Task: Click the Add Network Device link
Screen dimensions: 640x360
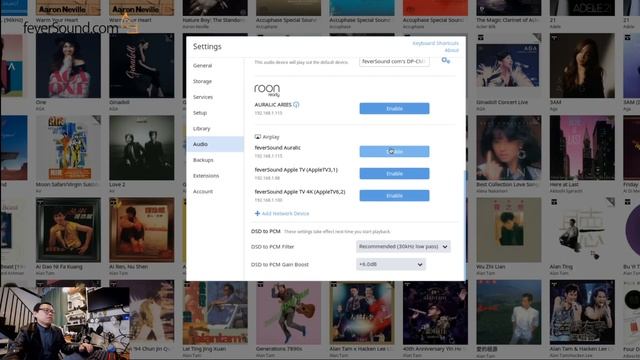Action: pyautogui.click(x=285, y=213)
